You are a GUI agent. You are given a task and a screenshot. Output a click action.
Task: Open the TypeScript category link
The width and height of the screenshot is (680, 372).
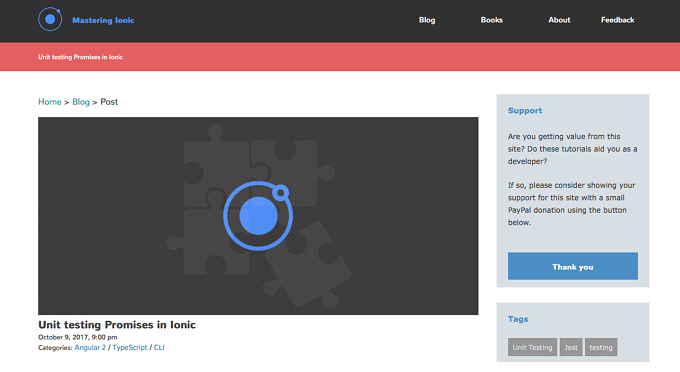tap(130, 347)
